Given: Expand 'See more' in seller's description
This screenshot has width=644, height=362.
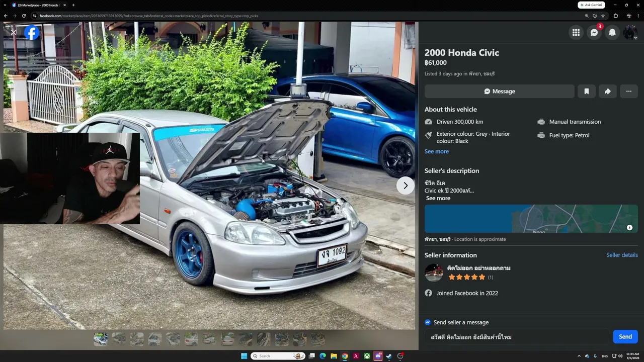Looking at the screenshot, I should click(x=438, y=198).
